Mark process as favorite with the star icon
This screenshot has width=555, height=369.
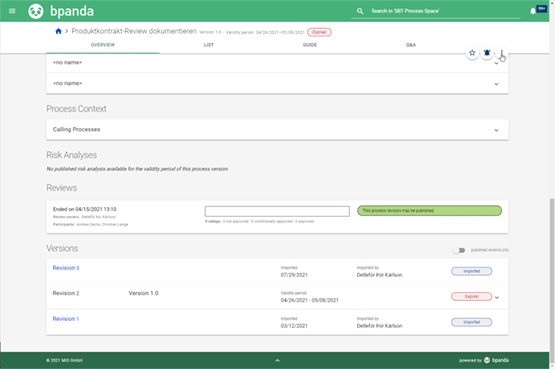(472, 53)
